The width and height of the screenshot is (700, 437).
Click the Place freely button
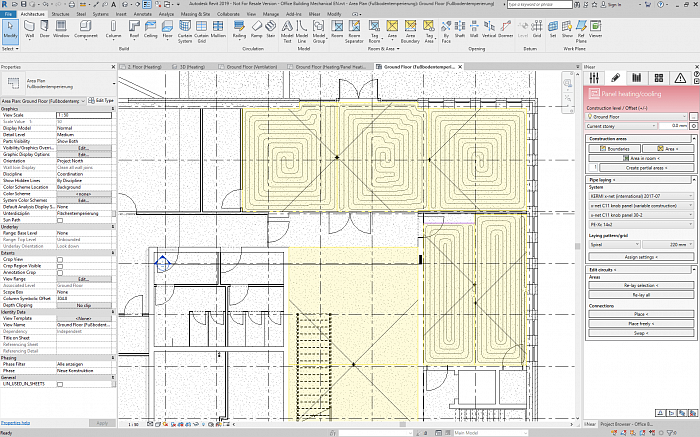point(642,324)
